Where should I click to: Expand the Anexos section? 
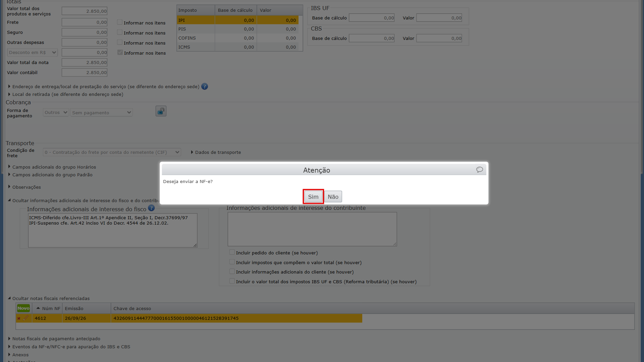point(18,355)
